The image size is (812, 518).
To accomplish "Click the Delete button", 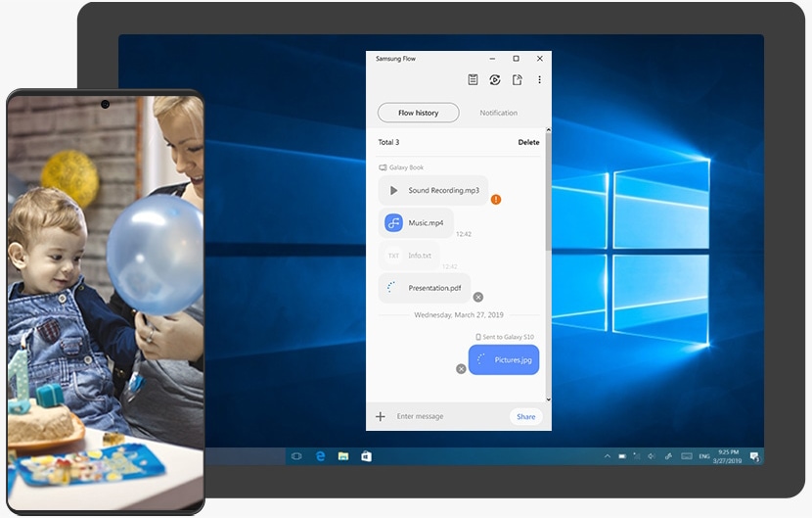I will (x=528, y=143).
